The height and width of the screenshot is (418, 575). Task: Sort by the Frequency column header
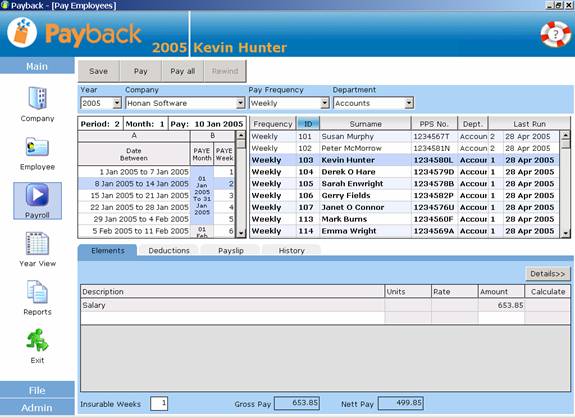tap(273, 124)
